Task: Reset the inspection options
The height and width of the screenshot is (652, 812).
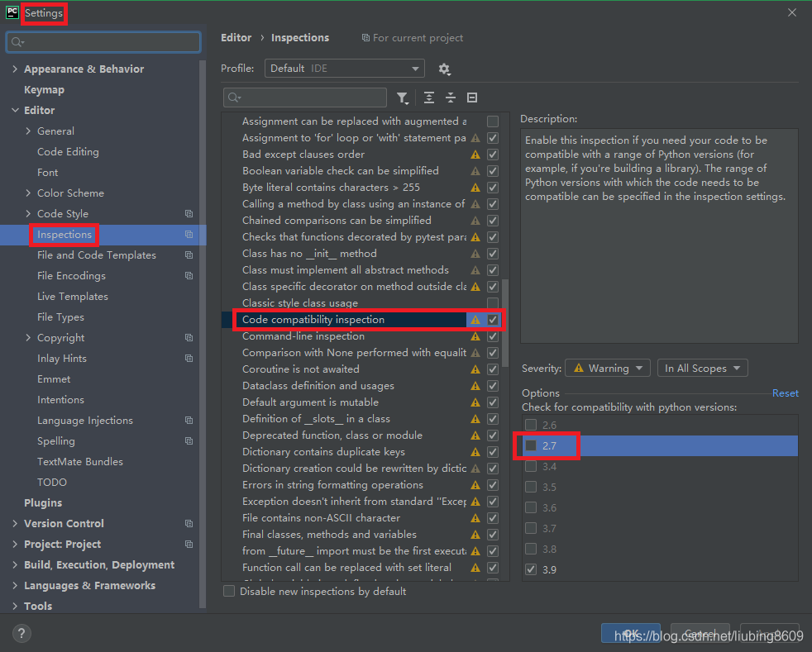Action: click(x=784, y=393)
